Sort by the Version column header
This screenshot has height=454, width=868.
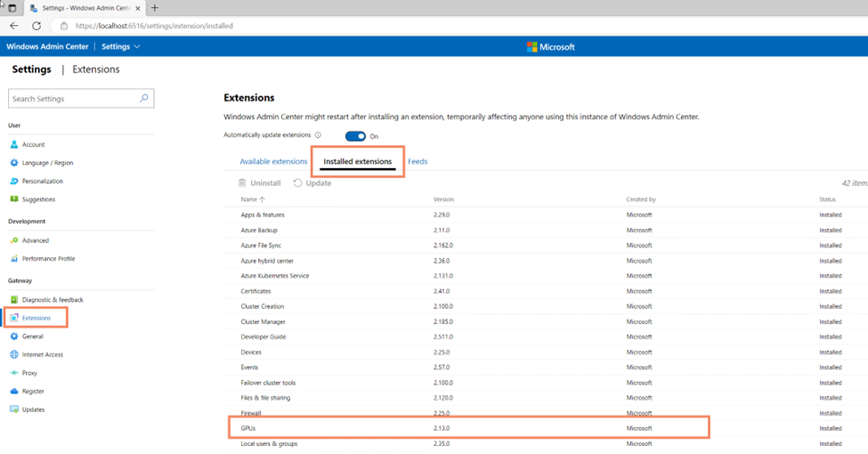pos(443,199)
